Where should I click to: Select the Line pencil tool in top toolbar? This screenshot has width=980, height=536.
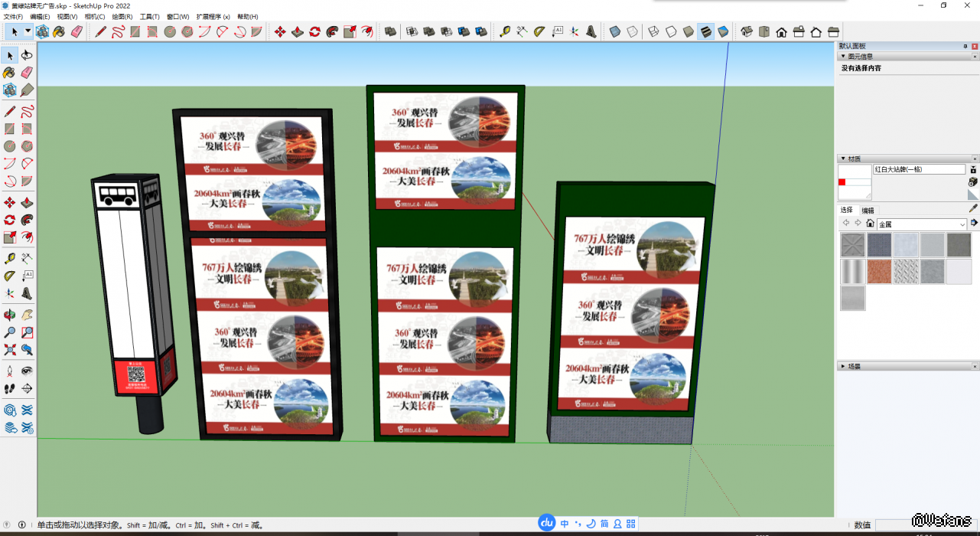(101, 31)
